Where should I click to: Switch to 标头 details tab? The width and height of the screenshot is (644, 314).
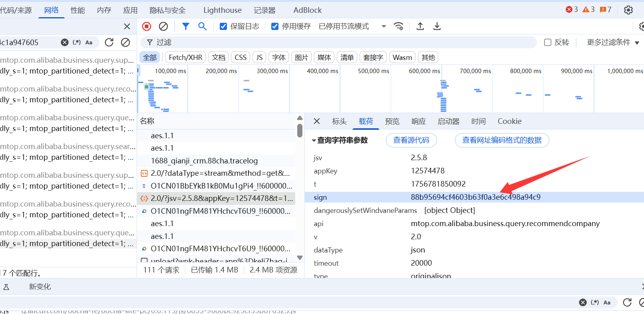pyautogui.click(x=340, y=121)
